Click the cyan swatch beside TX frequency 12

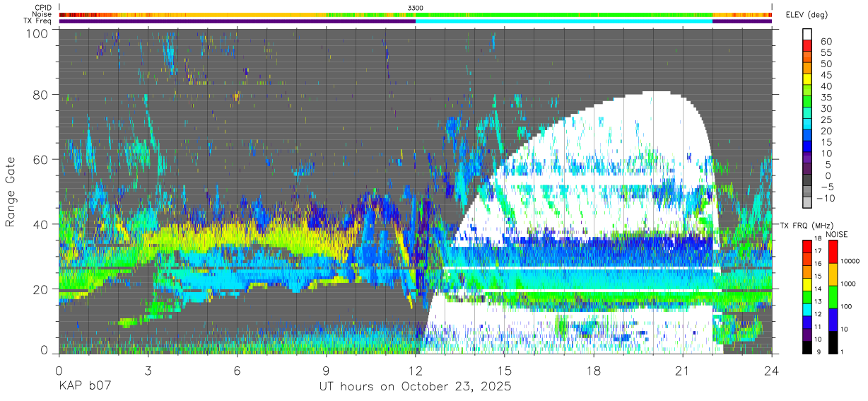(807, 310)
